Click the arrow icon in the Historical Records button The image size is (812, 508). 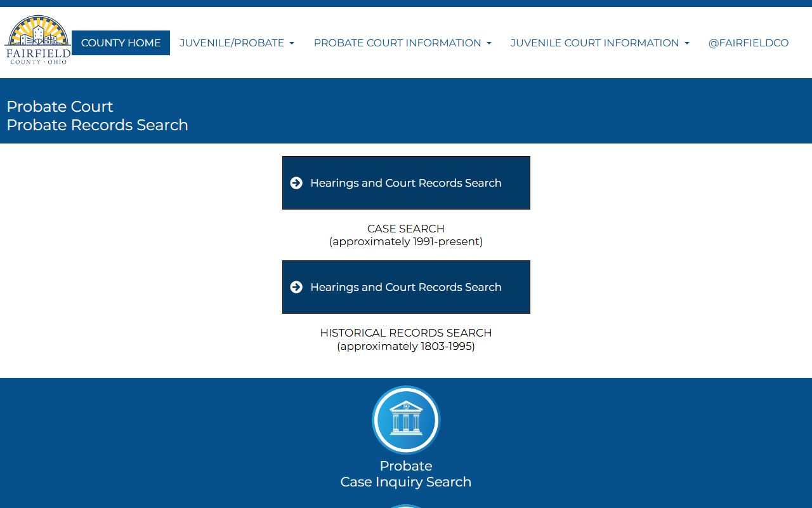[x=296, y=287]
